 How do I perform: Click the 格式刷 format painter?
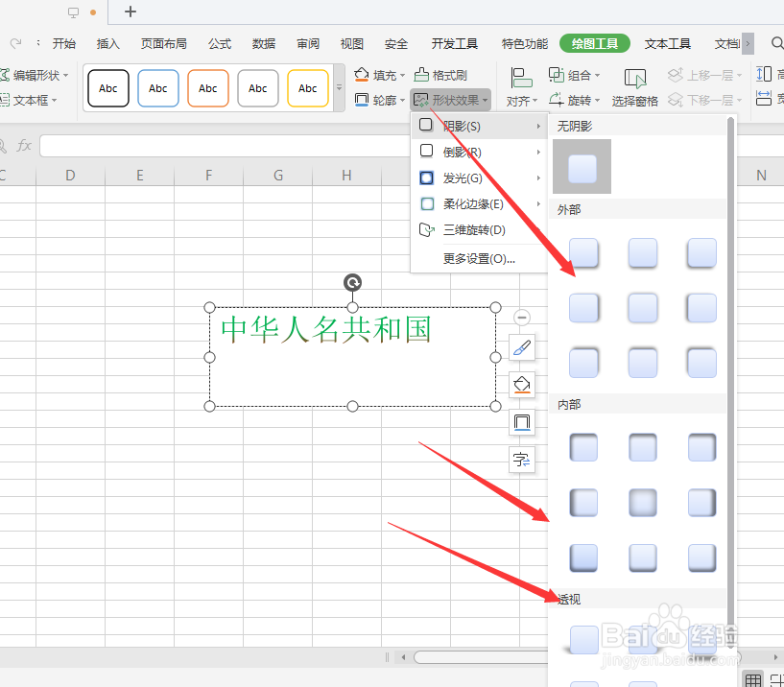(440, 75)
